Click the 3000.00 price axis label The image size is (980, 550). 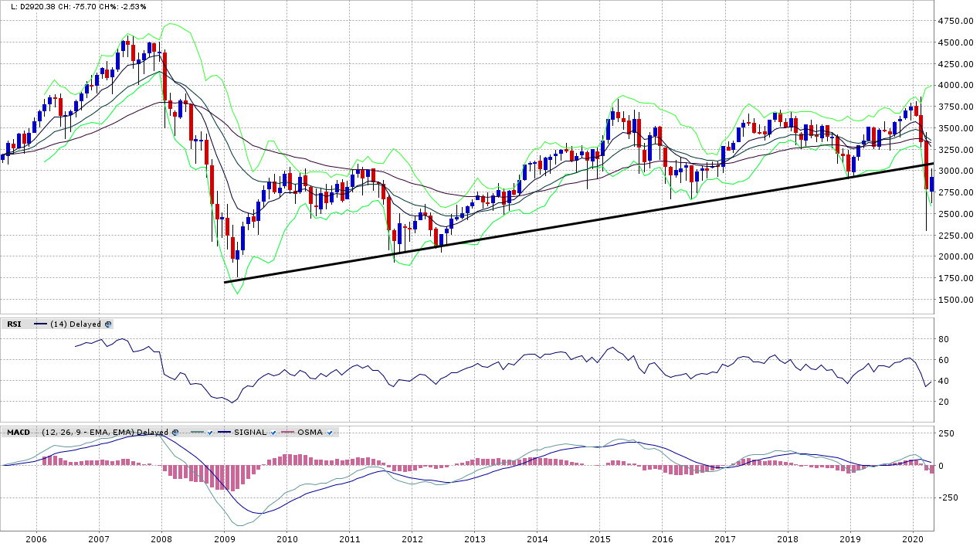[955, 171]
